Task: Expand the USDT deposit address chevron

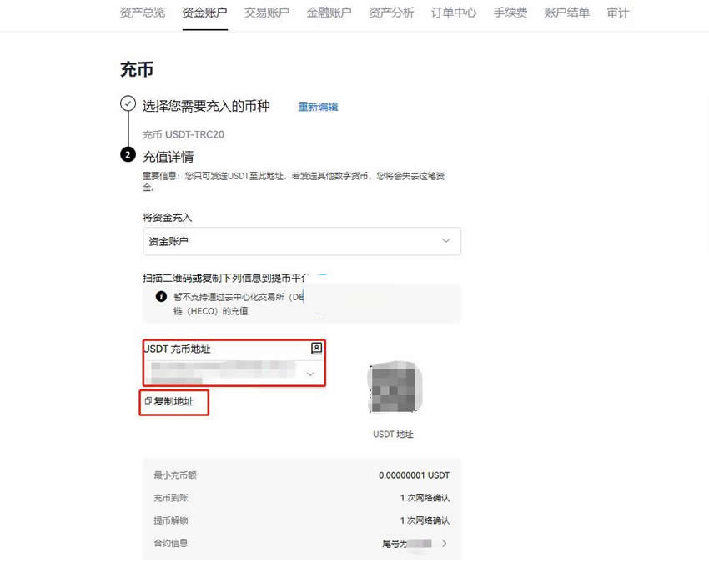Action: click(310, 374)
